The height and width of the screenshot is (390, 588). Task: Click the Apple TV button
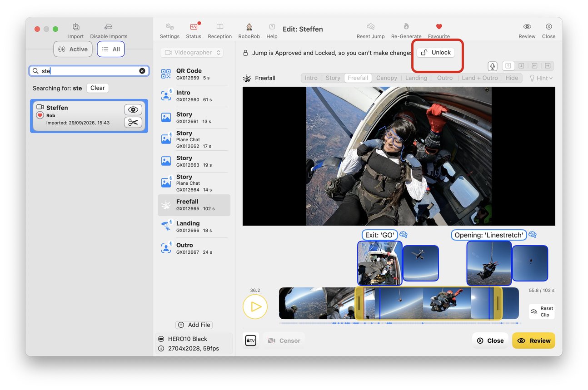[251, 341]
